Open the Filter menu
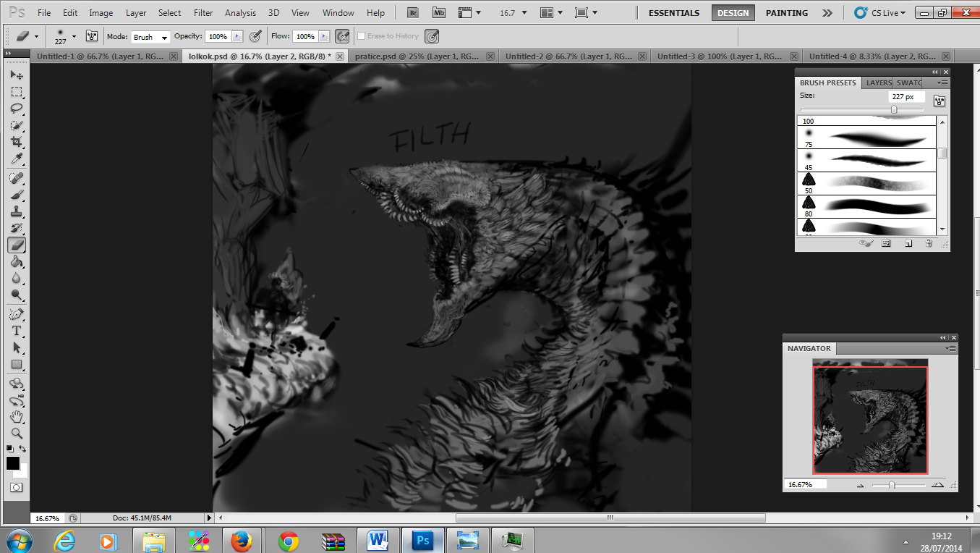 [203, 13]
